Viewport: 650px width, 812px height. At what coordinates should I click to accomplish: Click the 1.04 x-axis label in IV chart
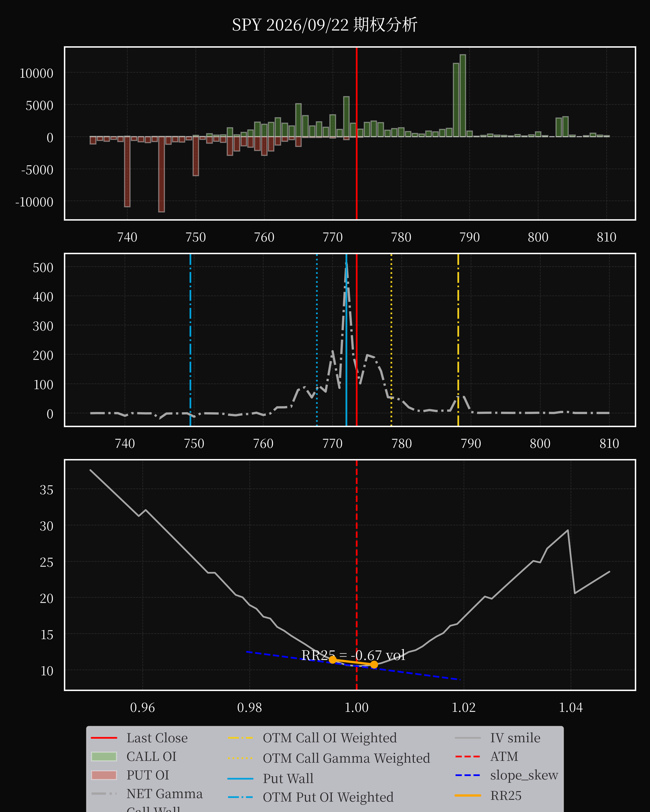571,708
